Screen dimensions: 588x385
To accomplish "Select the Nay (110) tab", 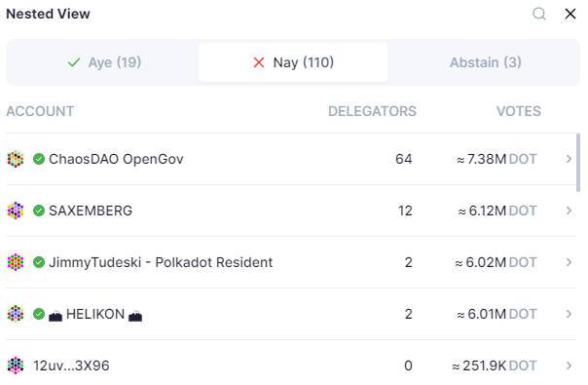I will point(293,62).
